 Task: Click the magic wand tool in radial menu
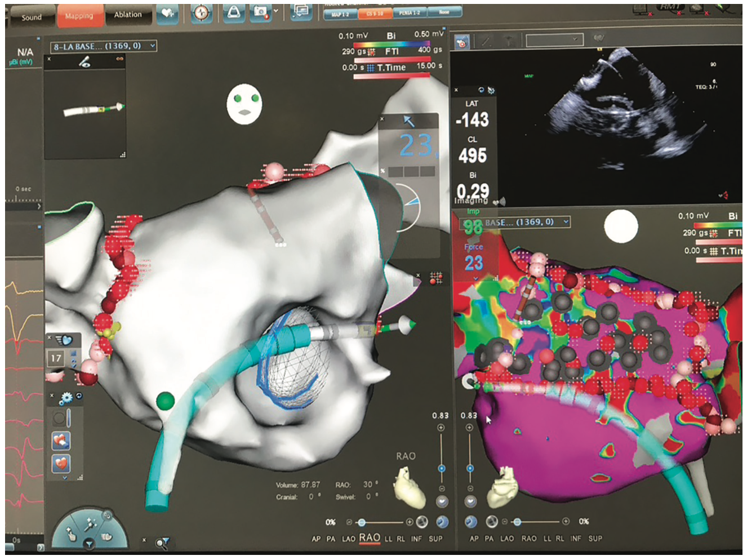tap(90, 524)
